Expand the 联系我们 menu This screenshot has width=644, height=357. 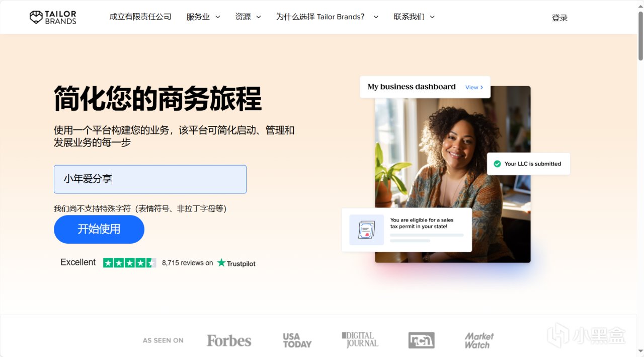(414, 17)
